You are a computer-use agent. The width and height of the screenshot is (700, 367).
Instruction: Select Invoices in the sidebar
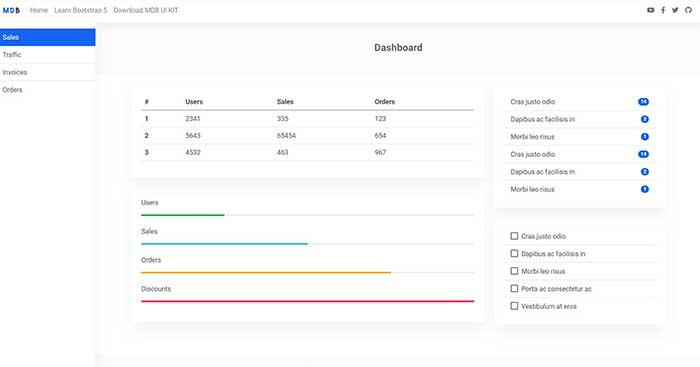pos(48,72)
